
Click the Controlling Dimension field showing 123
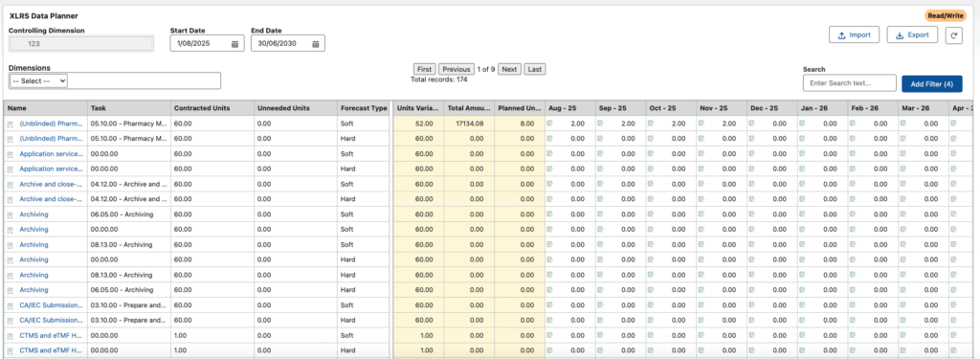pos(81,44)
